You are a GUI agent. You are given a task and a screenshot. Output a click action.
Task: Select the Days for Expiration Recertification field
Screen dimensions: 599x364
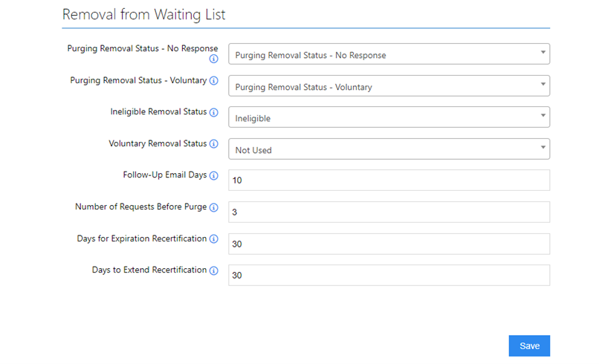pos(389,244)
